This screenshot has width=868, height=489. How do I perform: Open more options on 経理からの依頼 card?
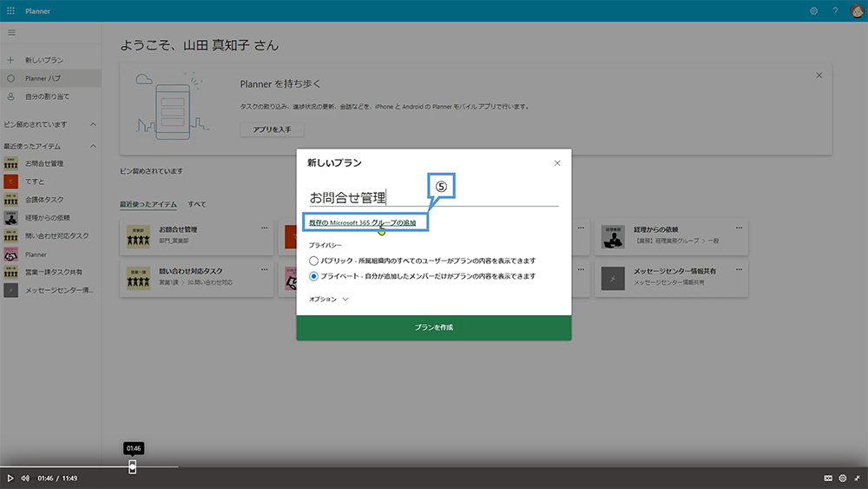(739, 228)
